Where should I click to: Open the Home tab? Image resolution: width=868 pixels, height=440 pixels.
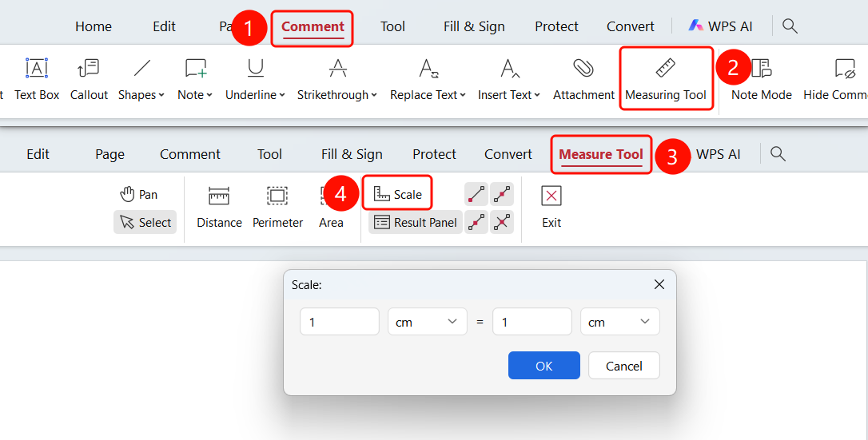tap(94, 26)
